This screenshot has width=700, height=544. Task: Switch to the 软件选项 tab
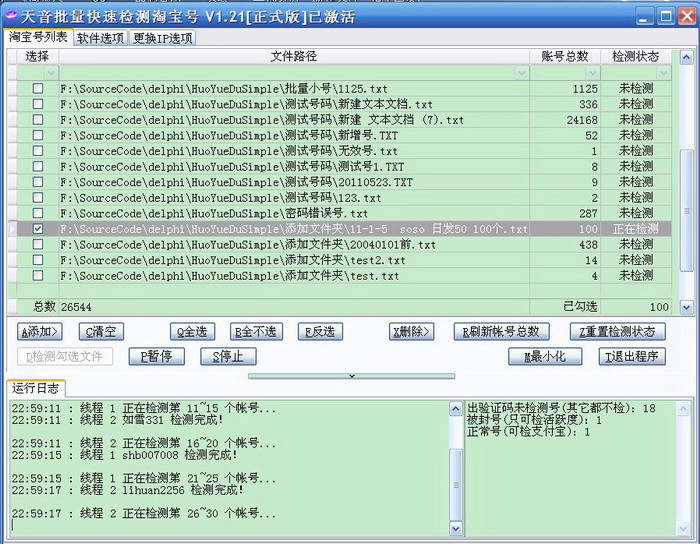[x=100, y=38]
